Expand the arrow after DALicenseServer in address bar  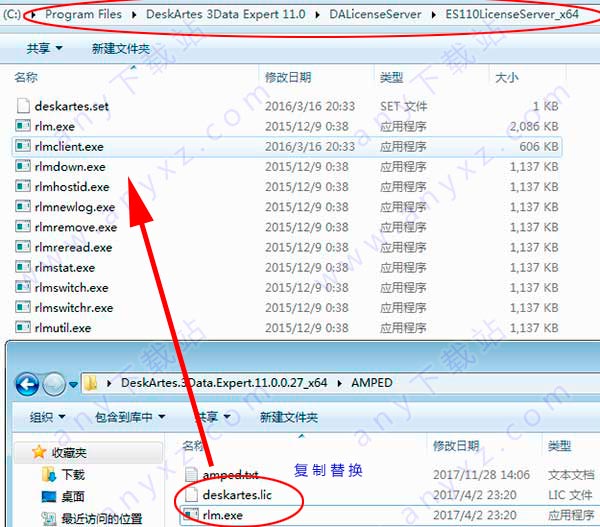click(x=433, y=15)
